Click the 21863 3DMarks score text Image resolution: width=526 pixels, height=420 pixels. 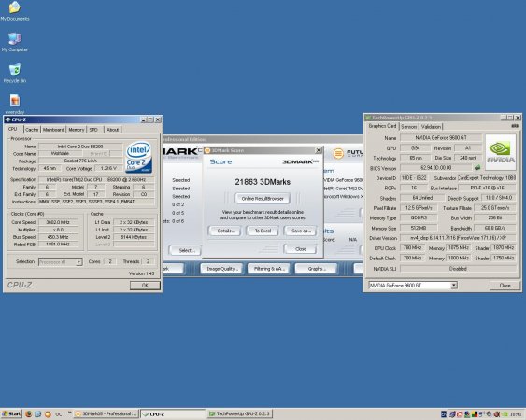pos(263,182)
